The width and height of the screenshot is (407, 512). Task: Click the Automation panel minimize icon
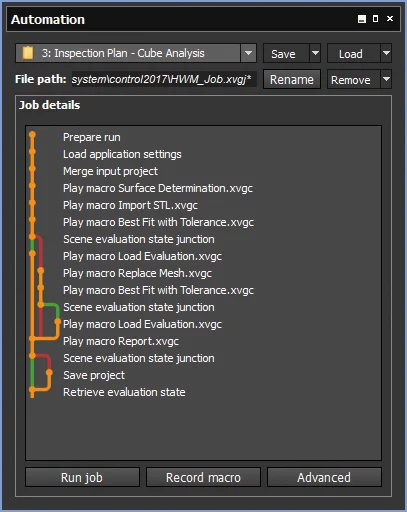[362, 19]
